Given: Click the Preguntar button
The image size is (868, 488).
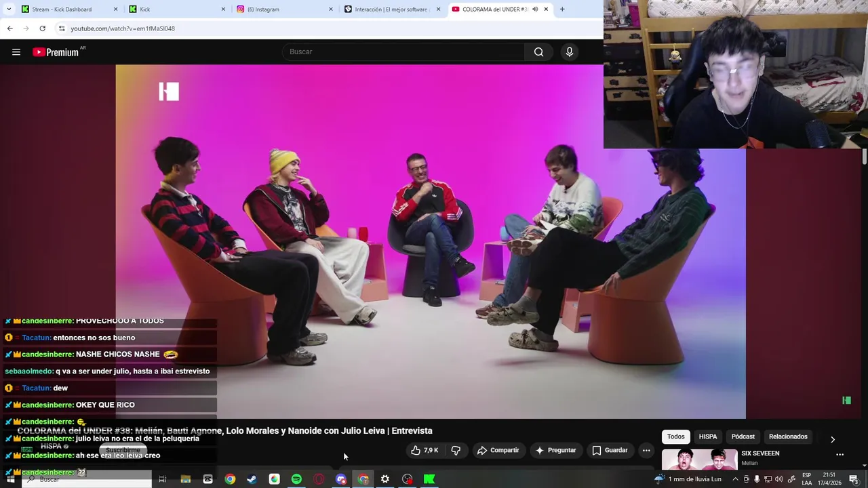Looking at the screenshot, I should [555, 450].
